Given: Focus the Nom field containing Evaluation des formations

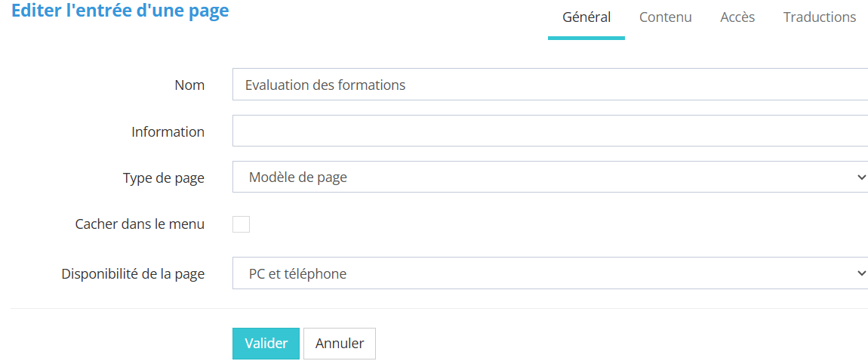Looking at the screenshot, I should (x=549, y=85).
